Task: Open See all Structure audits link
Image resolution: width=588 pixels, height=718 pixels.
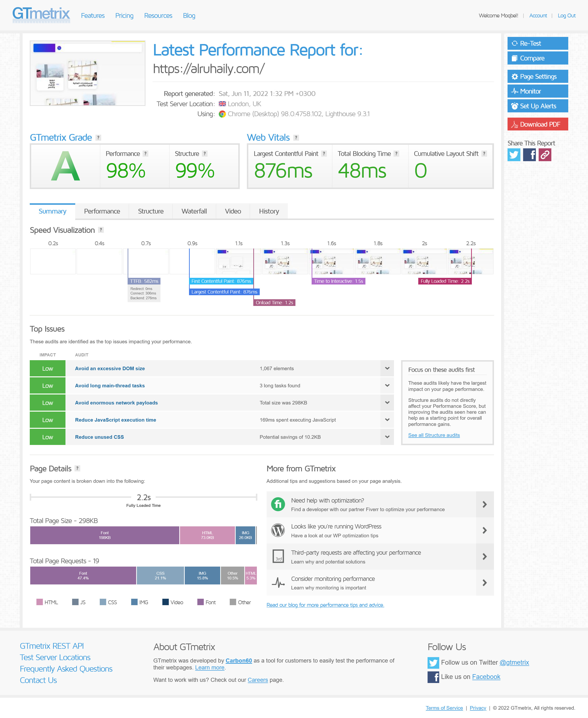Action: pyautogui.click(x=434, y=435)
